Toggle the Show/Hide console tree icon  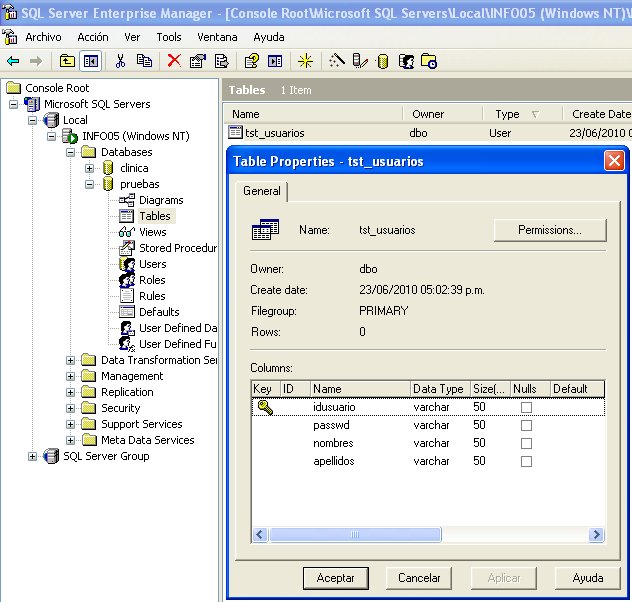(x=90, y=61)
